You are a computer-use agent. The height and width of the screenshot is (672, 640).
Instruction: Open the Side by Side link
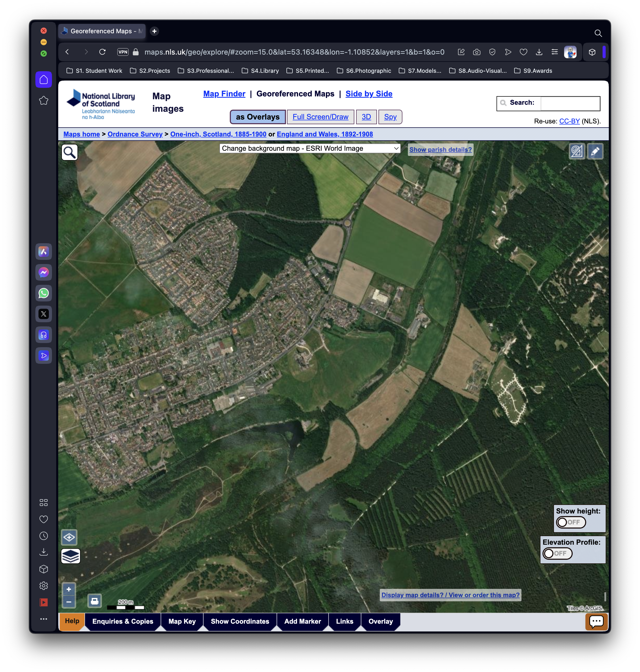[x=369, y=94]
